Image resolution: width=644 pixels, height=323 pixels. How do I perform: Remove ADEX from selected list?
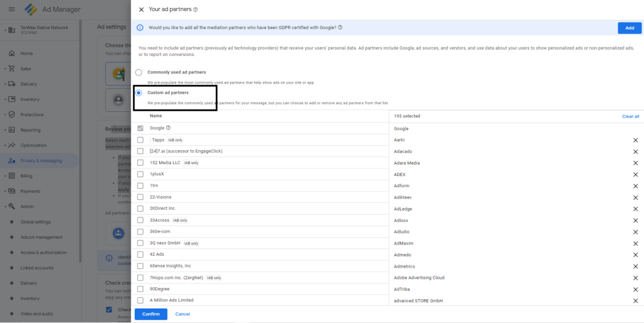pyautogui.click(x=635, y=175)
